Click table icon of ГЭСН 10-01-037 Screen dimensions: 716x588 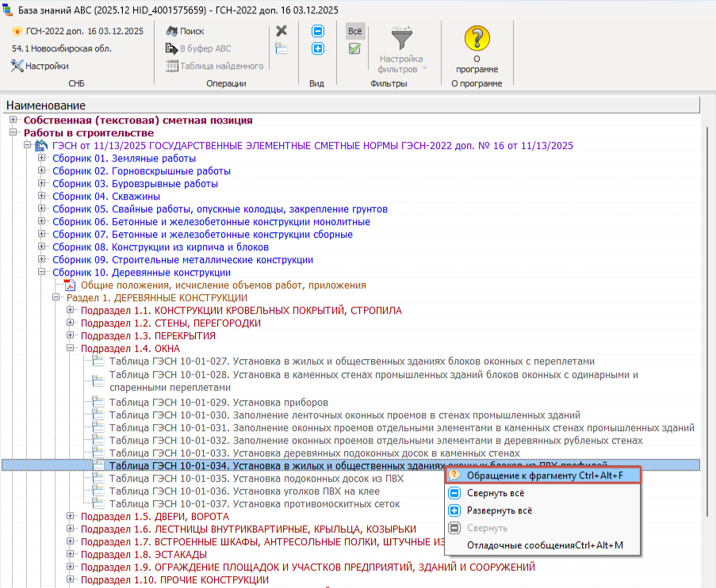pyautogui.click(x=98, y=503)
